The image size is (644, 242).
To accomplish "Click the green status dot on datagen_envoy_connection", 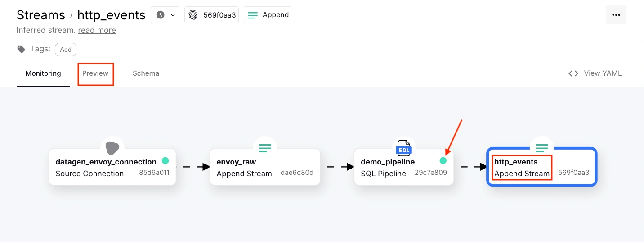I will pos(165,161).
